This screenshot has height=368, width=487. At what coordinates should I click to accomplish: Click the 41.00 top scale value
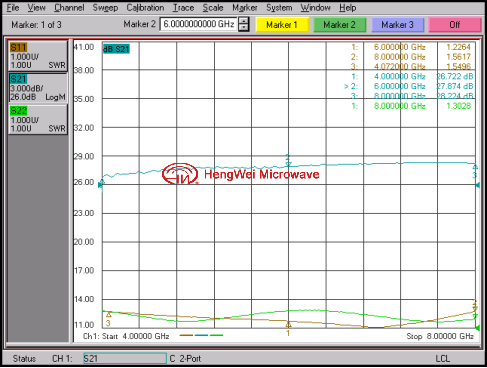(84, 47)
